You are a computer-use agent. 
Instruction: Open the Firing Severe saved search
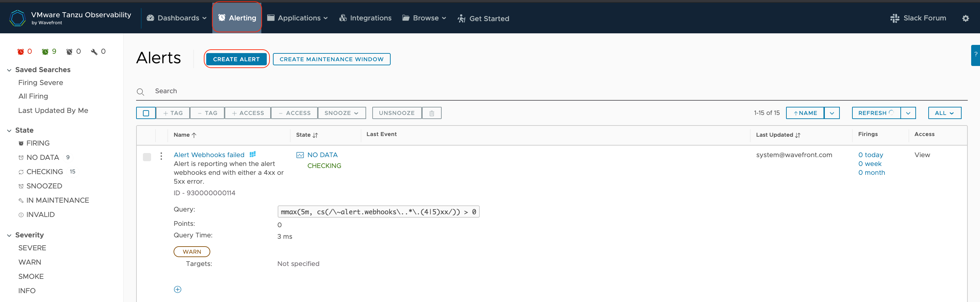tap(41, 83)
